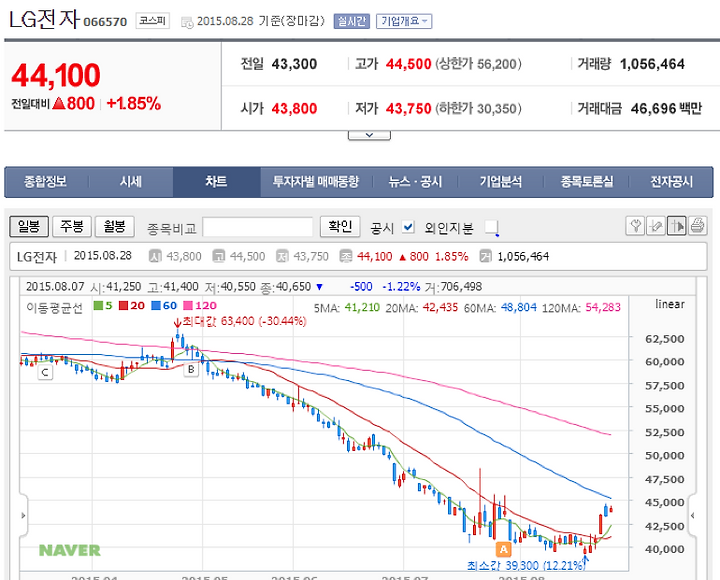Switch to the 시세 tab
Screen dimensions: 720x580
pos(131,182)
